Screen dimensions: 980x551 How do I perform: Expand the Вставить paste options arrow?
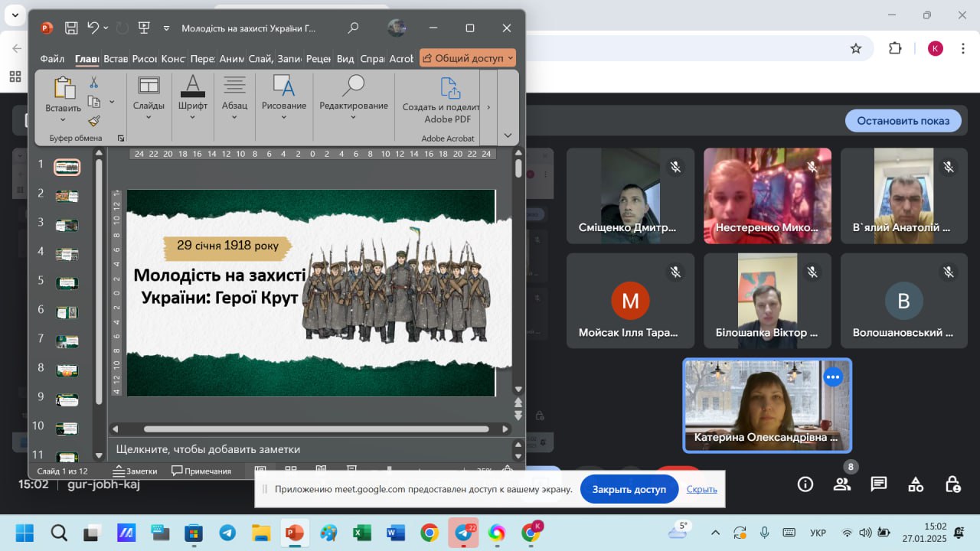[x=63, y=120]
